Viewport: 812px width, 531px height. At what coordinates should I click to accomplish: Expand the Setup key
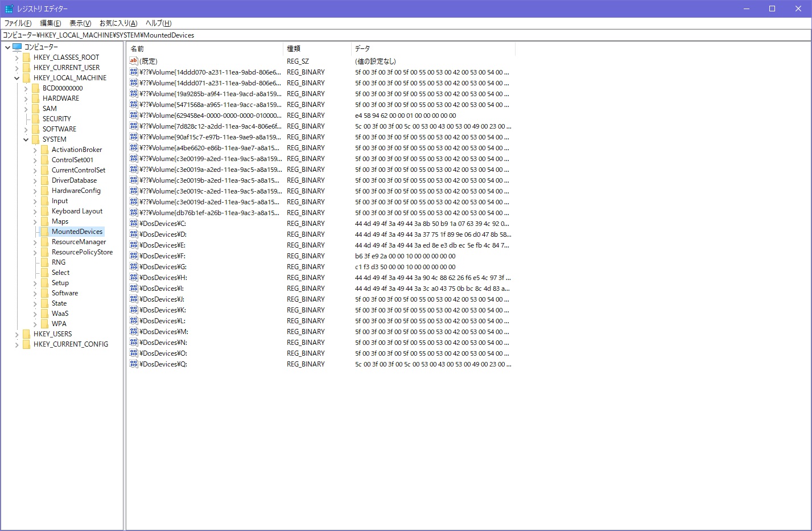[x=35, y=283]
